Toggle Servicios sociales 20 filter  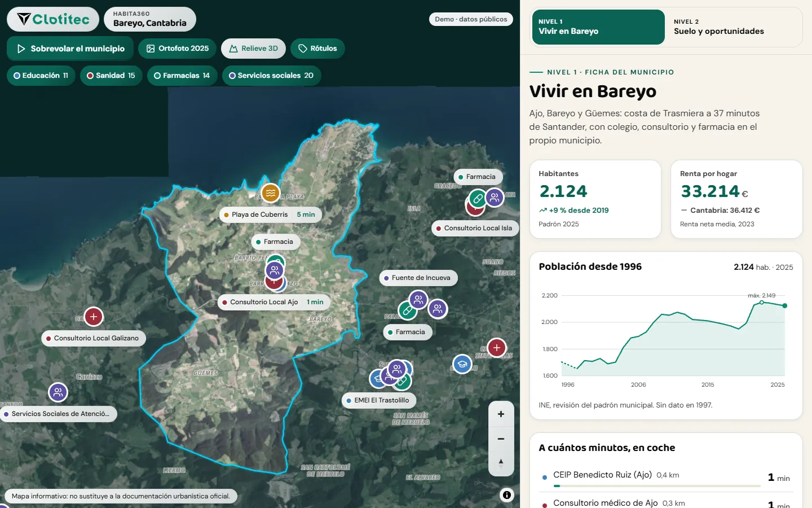tap(271, 76)
